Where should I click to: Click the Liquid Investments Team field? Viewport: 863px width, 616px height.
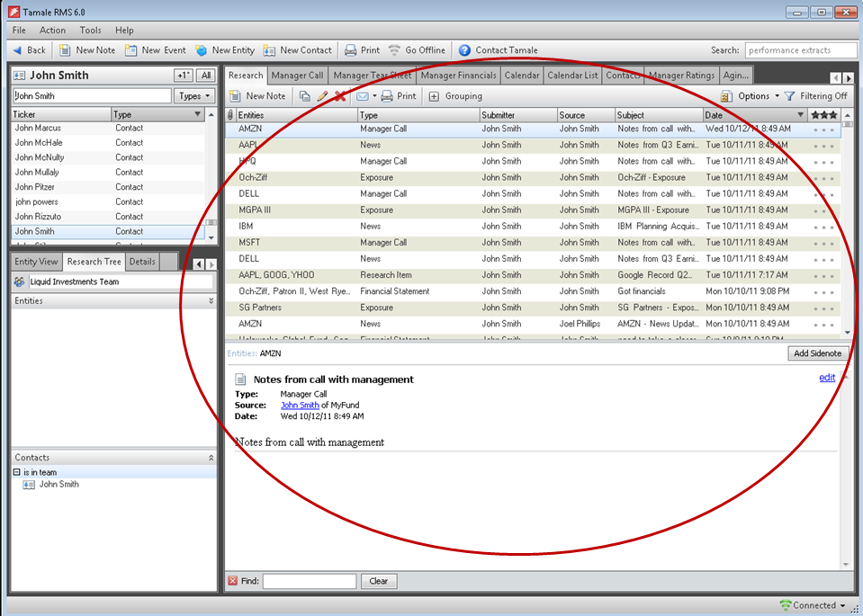click(x=121, y=281)
